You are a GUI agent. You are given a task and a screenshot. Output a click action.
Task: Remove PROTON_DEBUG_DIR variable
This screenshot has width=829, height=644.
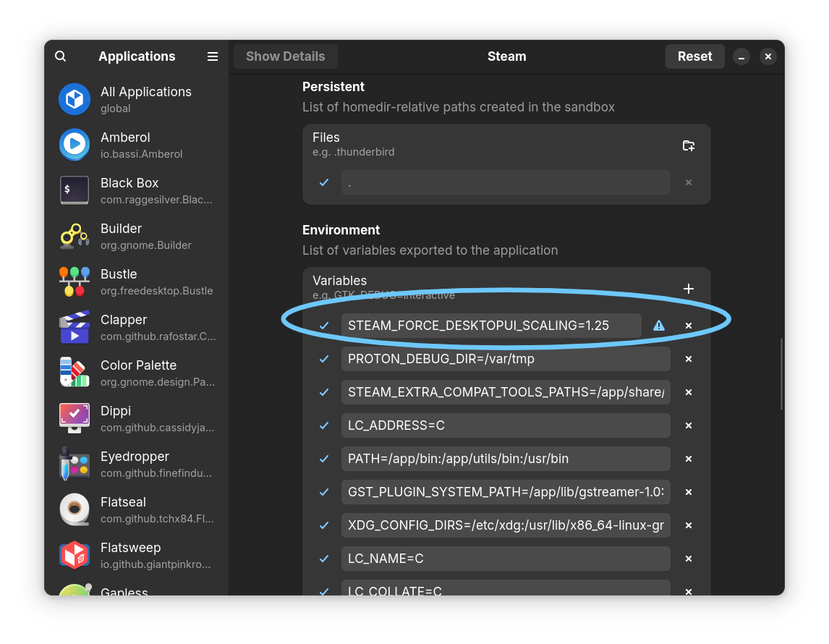click(689, 359)
